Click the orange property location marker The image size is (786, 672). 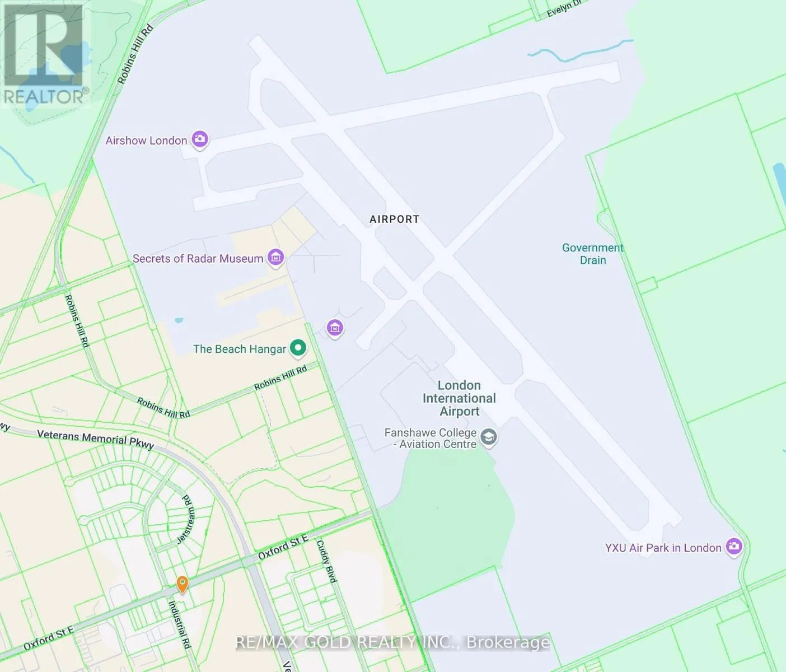(182, 585)
